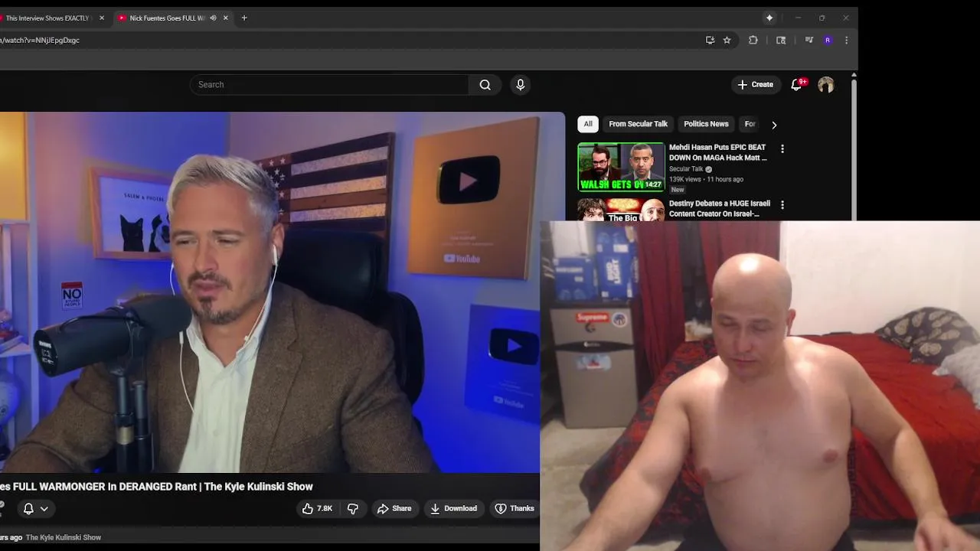This screenshot has height=551, width=980.
Task: Open the side panel search icon
Action: point(781,40)
